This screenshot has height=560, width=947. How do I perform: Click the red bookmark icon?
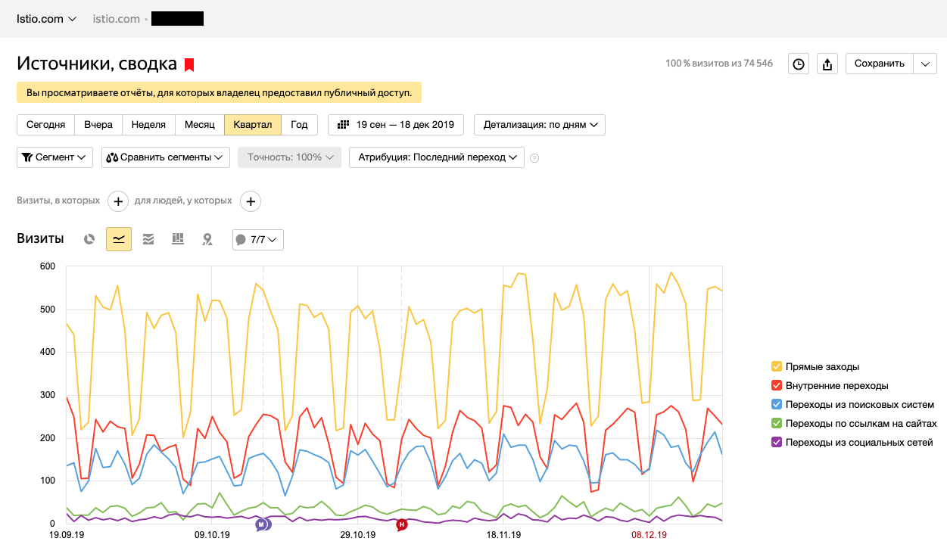[189, 64]
